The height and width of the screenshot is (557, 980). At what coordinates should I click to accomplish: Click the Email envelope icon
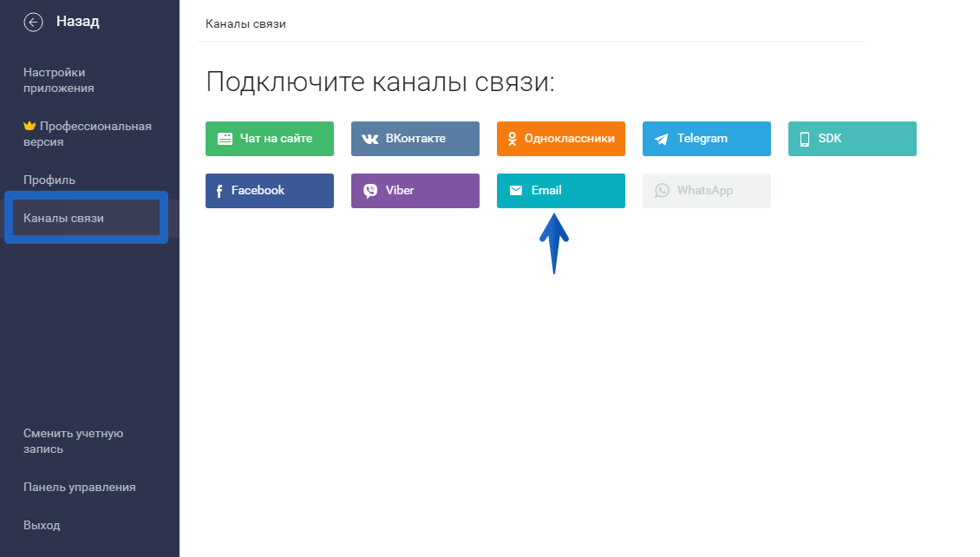click(x=516, y=190)
